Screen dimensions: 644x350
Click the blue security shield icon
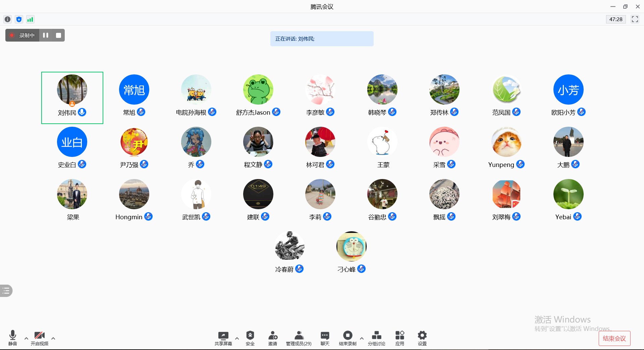point(19,19)
